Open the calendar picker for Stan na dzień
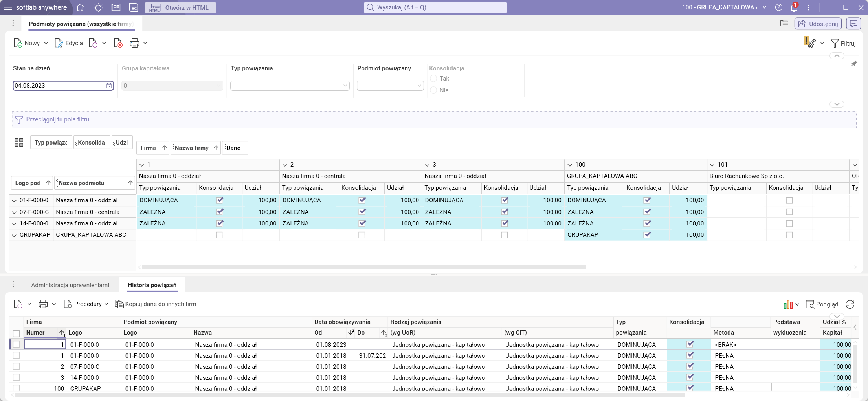Image resolution: width=868 pixels, height=401 pixels. [109, 86]
